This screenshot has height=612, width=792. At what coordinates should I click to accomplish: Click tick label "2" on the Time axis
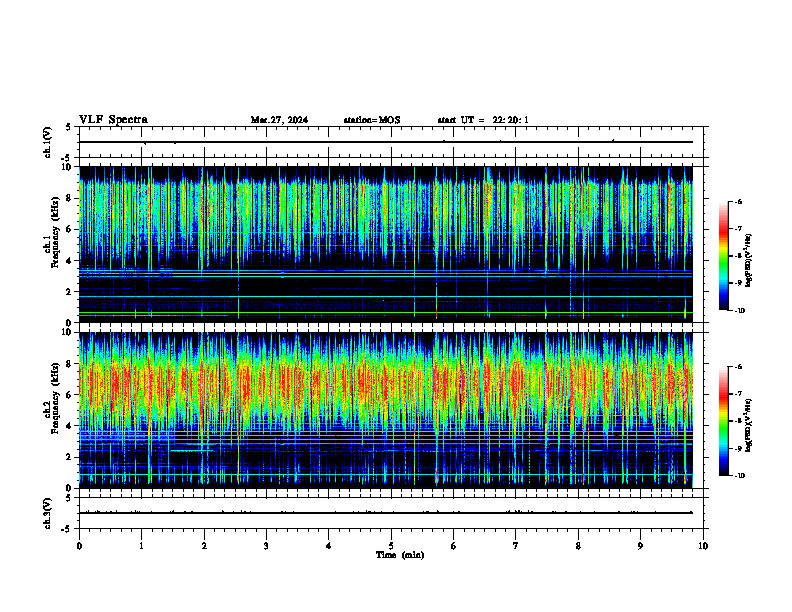[x=204, y=546]
